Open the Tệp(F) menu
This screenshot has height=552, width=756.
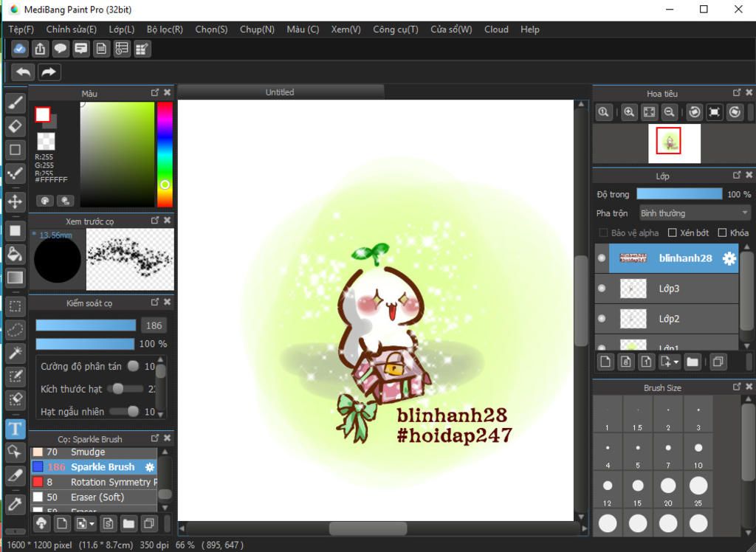21,30
